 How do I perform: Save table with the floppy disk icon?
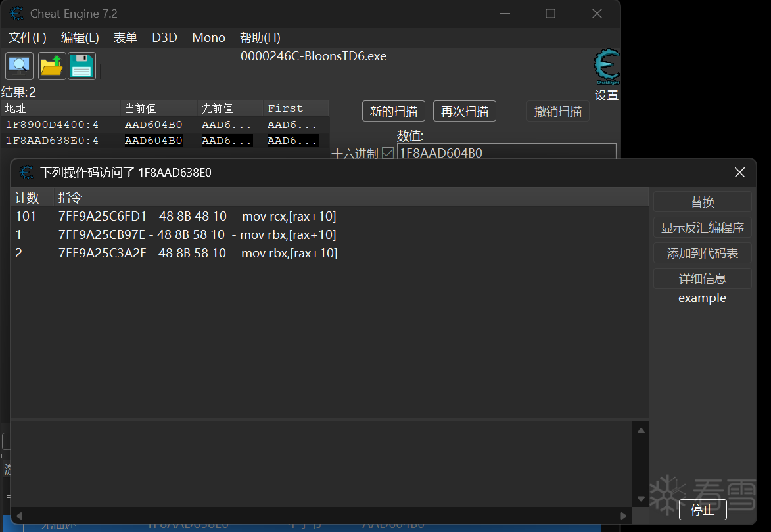(82, 66)
